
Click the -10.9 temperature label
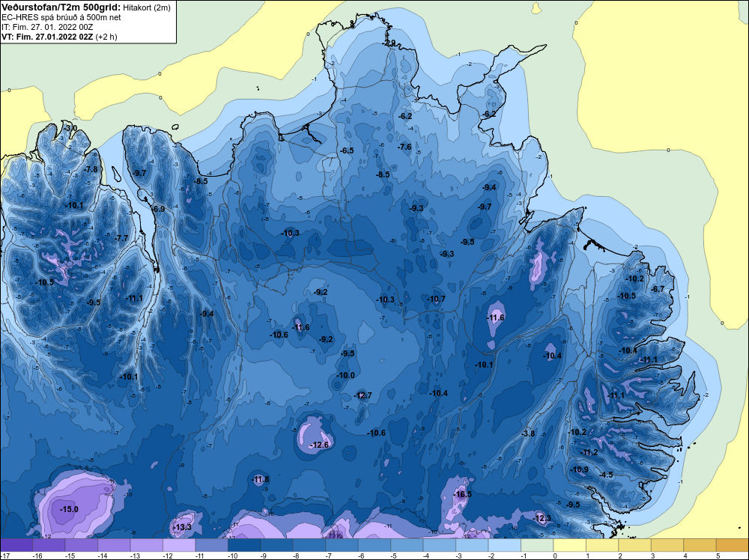pyautogui.click(x=580, y=469)
